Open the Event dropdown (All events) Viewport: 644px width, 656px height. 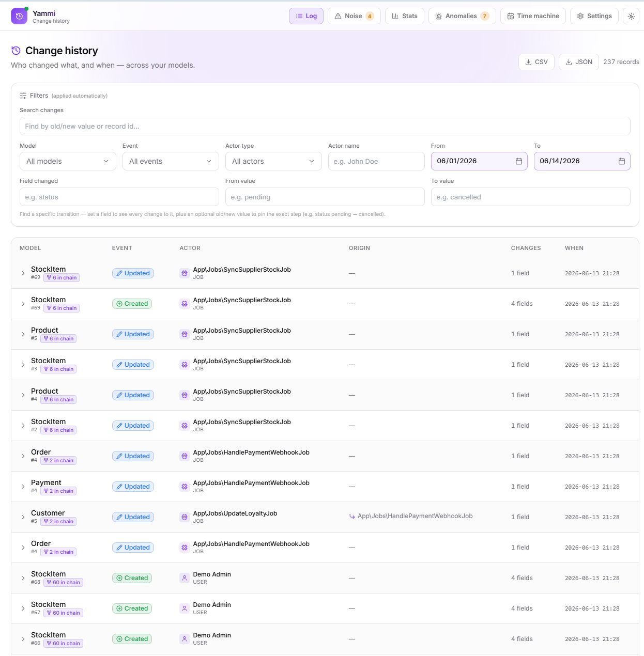tap(171, 161)
